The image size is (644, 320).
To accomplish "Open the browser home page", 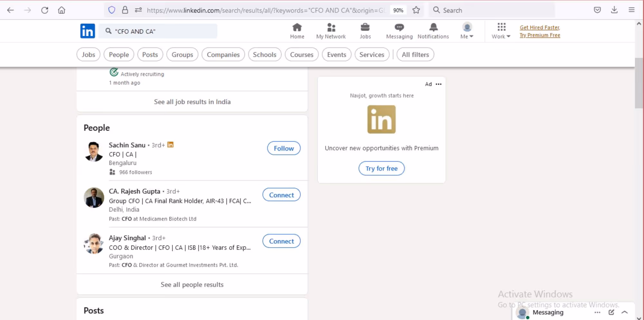I will pos(62,10).
